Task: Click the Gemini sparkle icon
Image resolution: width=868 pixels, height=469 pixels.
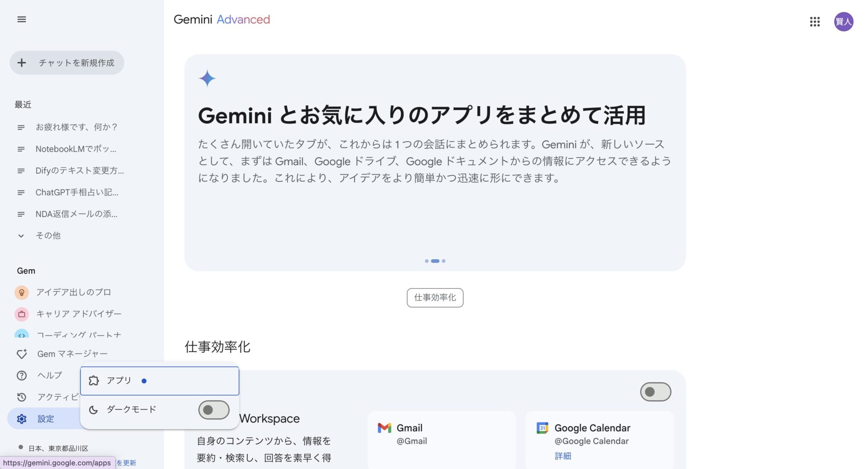Action: tap(208, 78)
